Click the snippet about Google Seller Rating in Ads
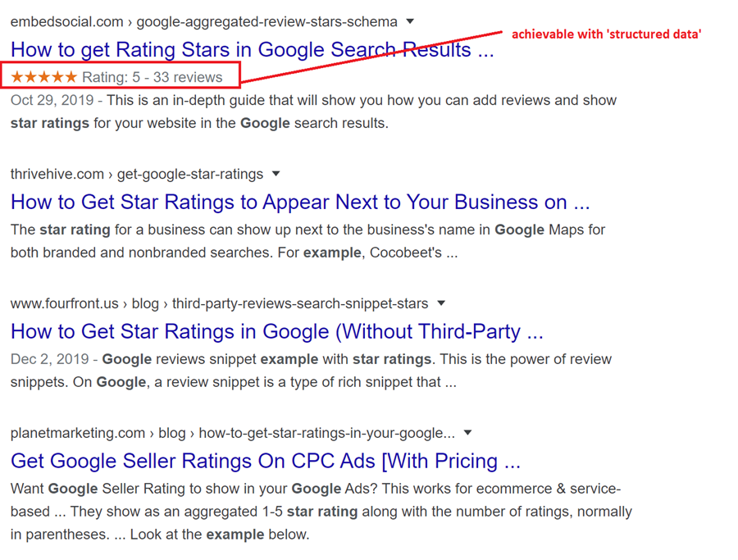The width and height of the screenshot is (738, 560). click(x=321, y=512)
